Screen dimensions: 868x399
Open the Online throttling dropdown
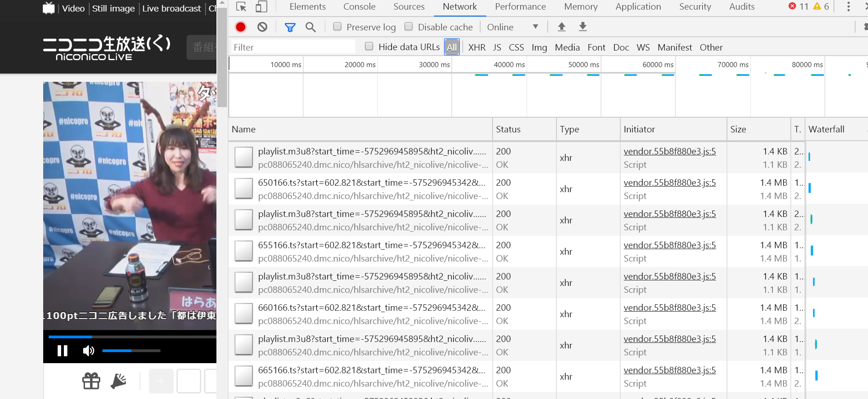tap(512, 27)
